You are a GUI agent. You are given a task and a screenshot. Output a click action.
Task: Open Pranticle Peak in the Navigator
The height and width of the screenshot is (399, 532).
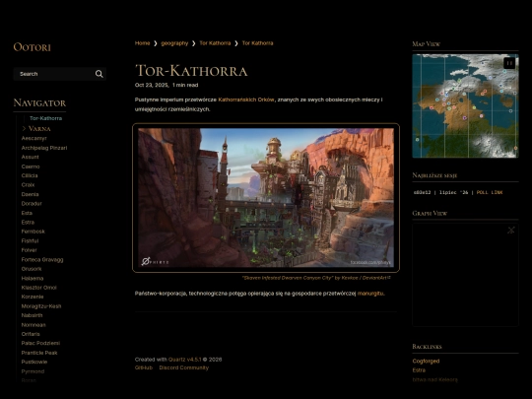pyautogui.click(x=39, y=353)
